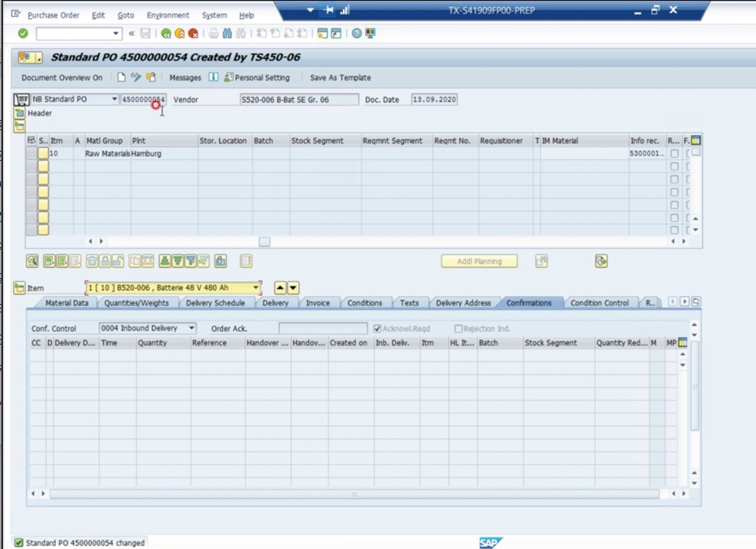
Task: Click the unlock icon below item table
Action: 118,261
